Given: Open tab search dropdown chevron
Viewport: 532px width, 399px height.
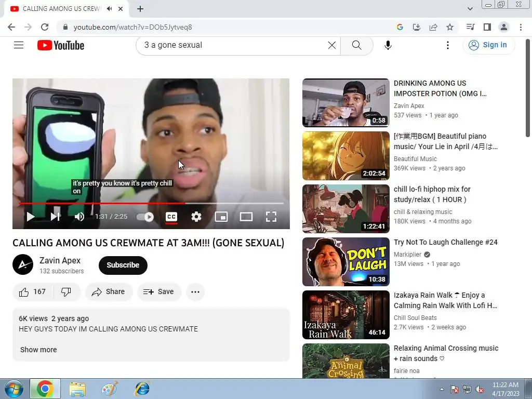Looking at the screenshot, I should [x=470, y=9].
